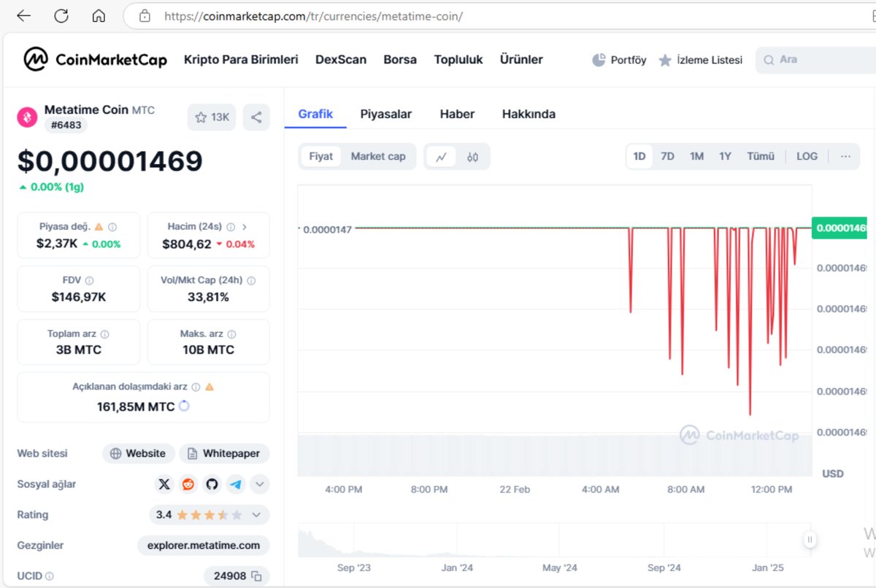Viewport: 876px width, 588px height.
Task: Open the X (Twitter) social link
Action: pos(164,484)
